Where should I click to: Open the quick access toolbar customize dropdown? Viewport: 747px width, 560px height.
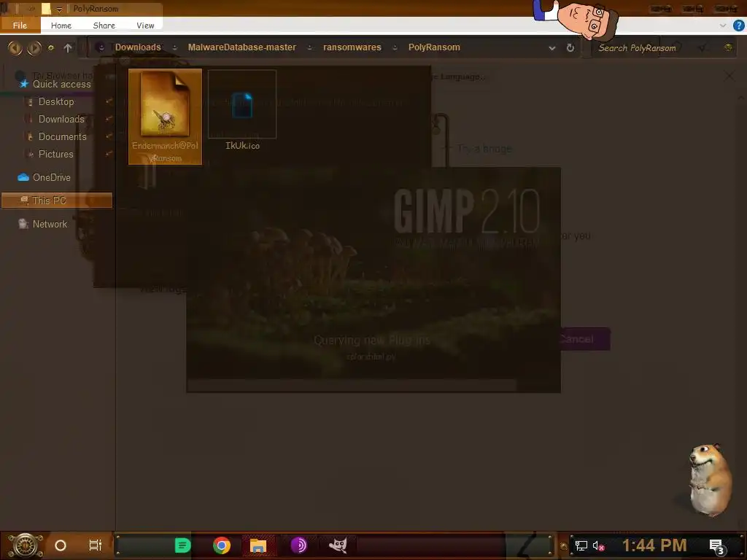59,9
